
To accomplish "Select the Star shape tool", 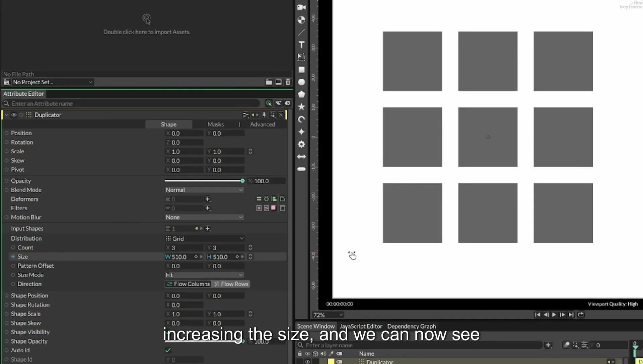I will coord(301,107).
